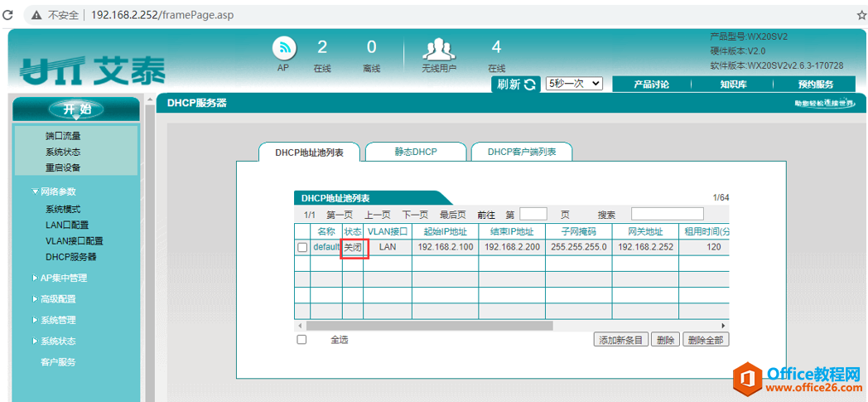Open 系统模式 settings
Screen dimensions: 868x402
click(63, 210)
